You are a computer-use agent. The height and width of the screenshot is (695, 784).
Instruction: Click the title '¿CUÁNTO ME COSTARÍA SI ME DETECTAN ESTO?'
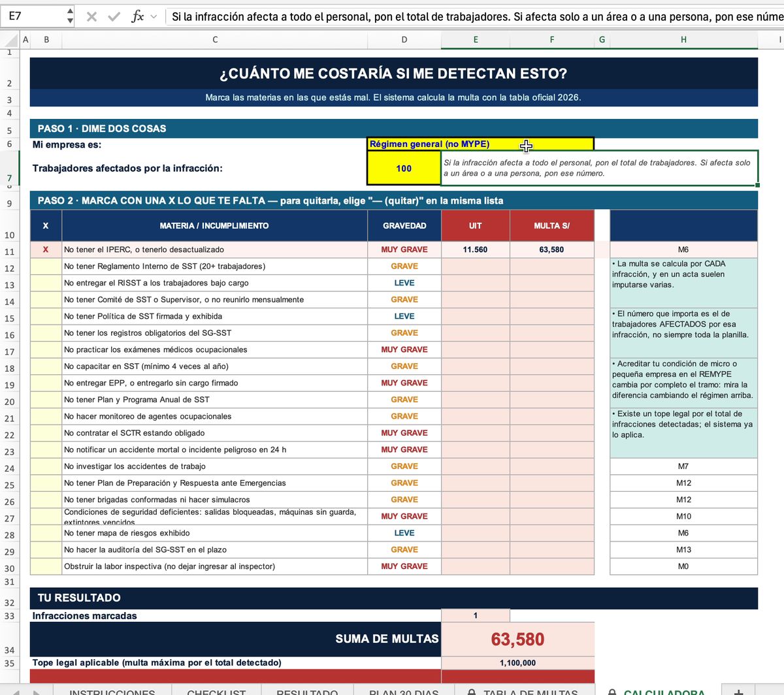(x=393, y=73)
